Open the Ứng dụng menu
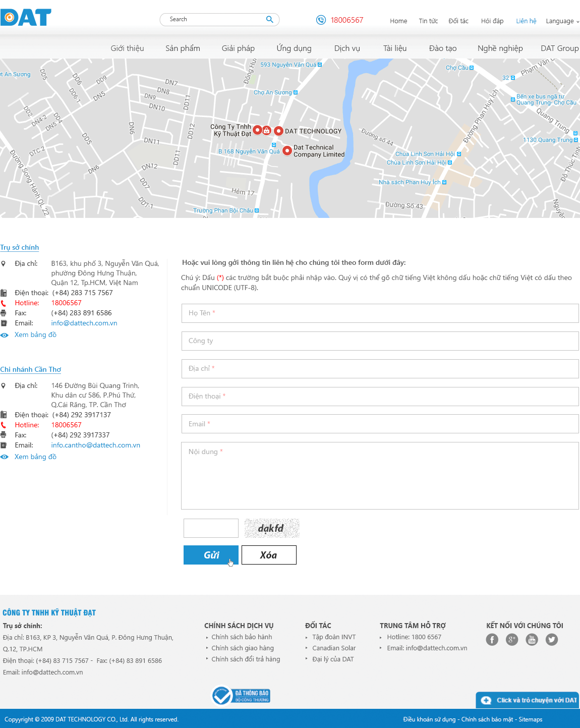 (x=294, y=48)
